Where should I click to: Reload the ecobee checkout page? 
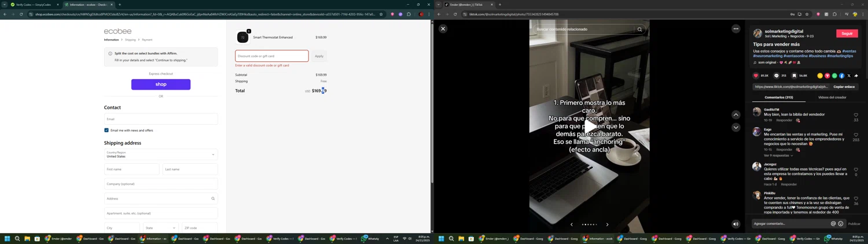pyautogui.click(x=21, y=14)
